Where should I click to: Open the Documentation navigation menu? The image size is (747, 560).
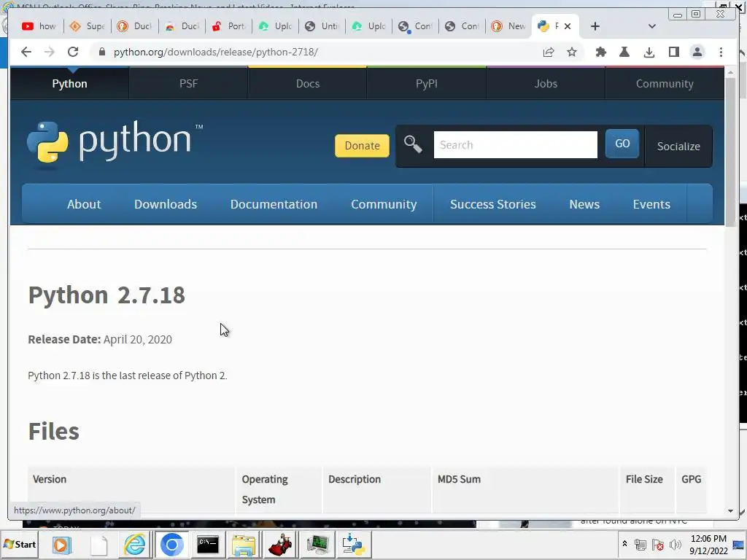pos(274,204)
